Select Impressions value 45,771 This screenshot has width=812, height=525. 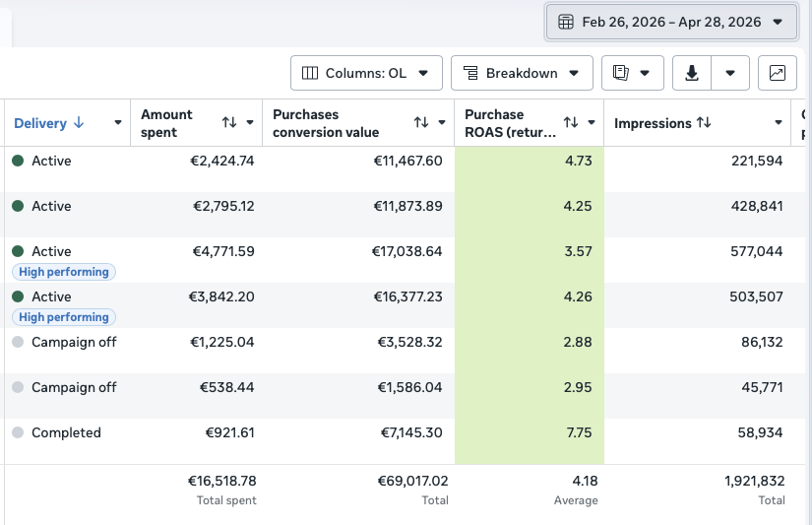(762, 387)
